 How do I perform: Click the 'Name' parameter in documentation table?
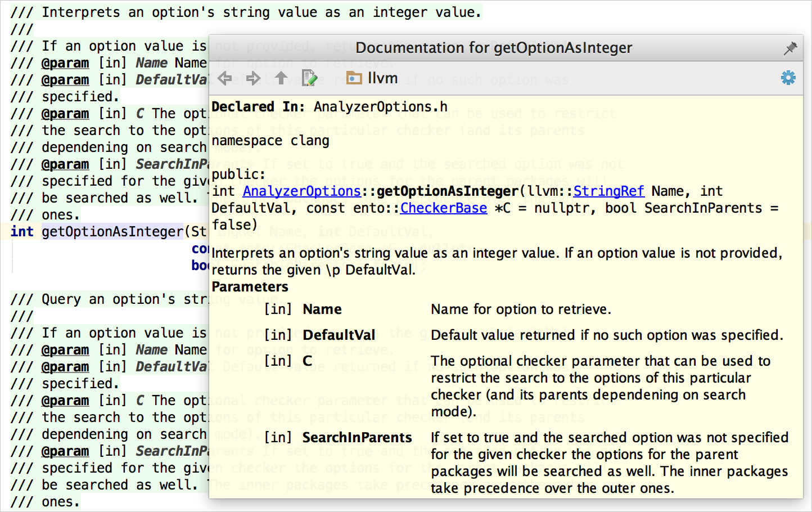pos(322,309)
